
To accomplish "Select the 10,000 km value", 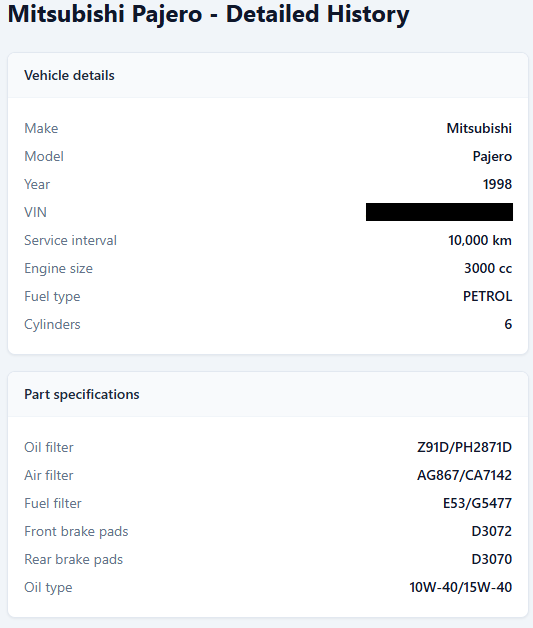I will (x=480, y=240).
